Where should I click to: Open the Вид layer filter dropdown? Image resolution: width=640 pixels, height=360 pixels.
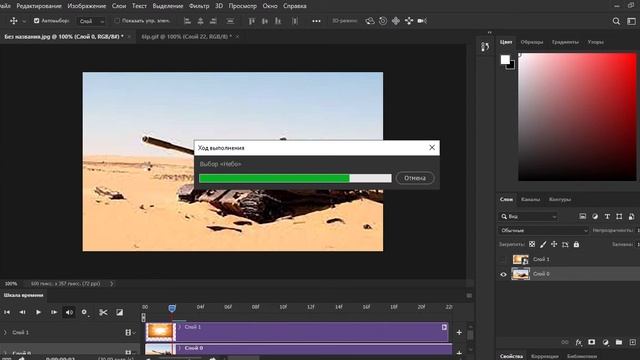pos(528,216)
